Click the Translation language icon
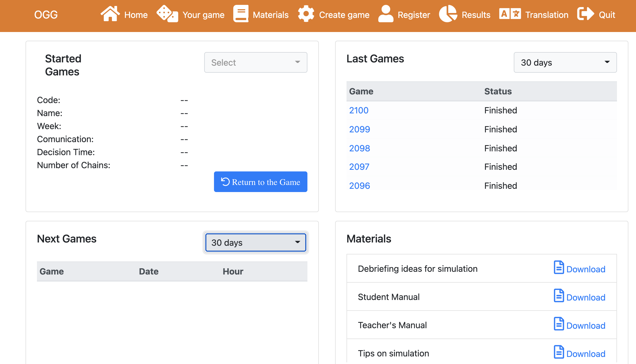This screenshot has height=364, width=636. point(510,14)
